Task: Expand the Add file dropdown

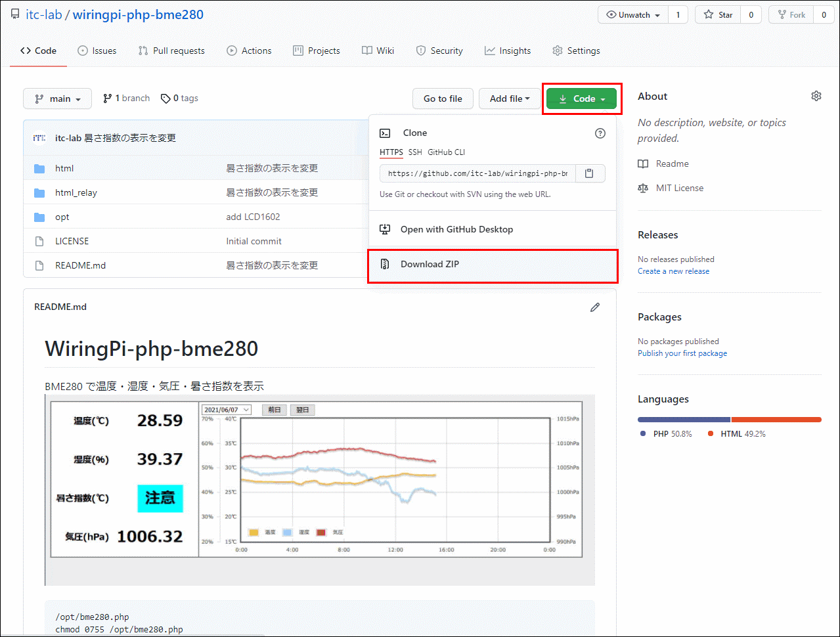Action: (510, 99)
